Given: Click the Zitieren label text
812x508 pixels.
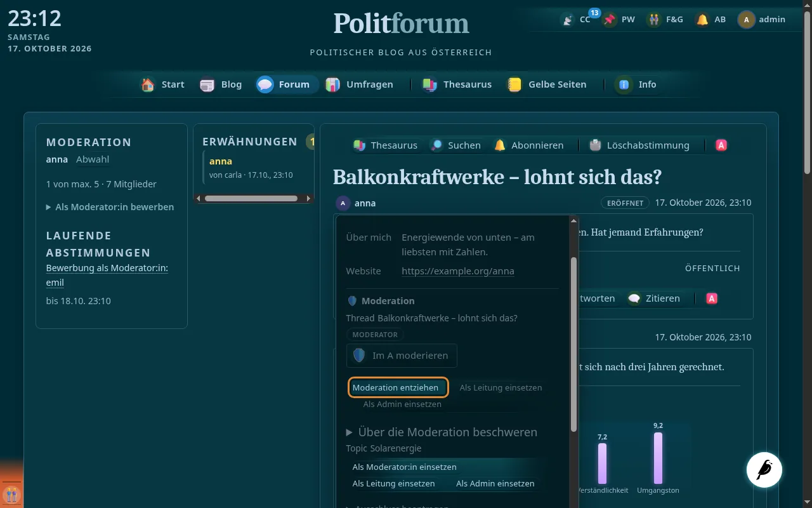Looking at the screenshot, I should tap(662, 298).
